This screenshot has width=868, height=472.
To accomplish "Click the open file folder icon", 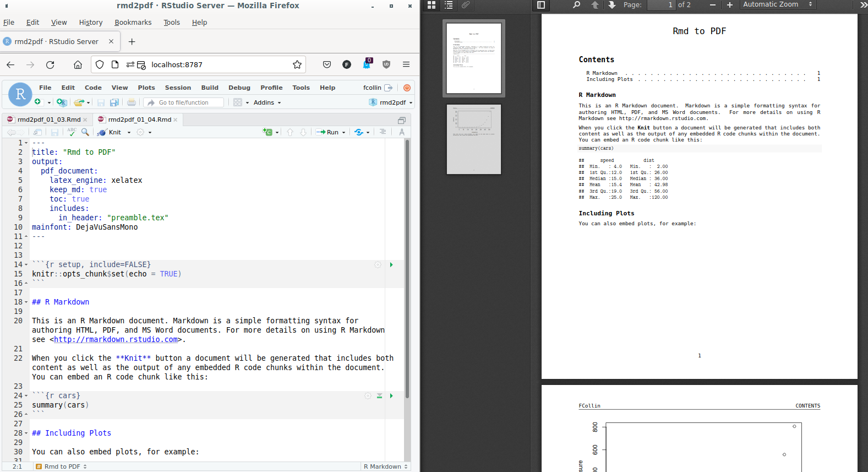I will coord(79,102).
